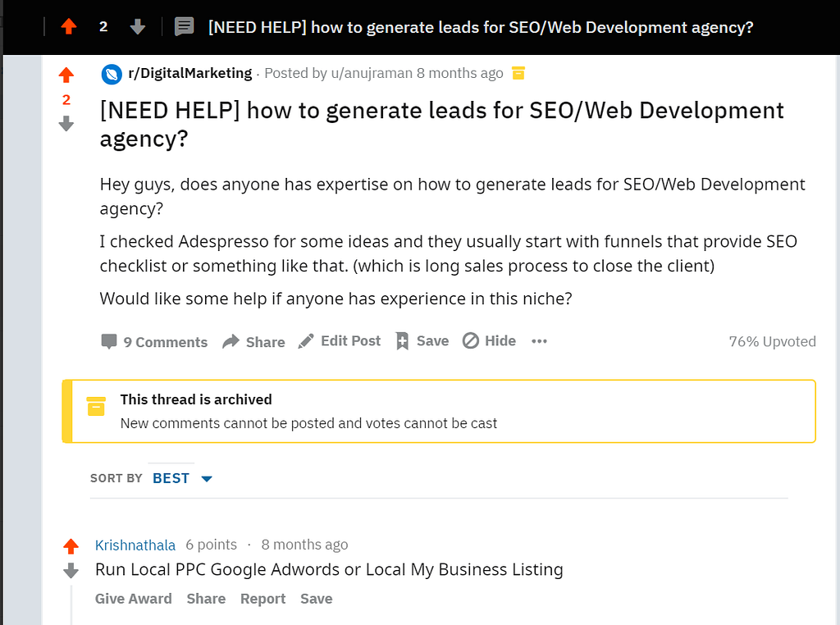
Task: Open Krishnathala's user profile
Action: point(135,545)
